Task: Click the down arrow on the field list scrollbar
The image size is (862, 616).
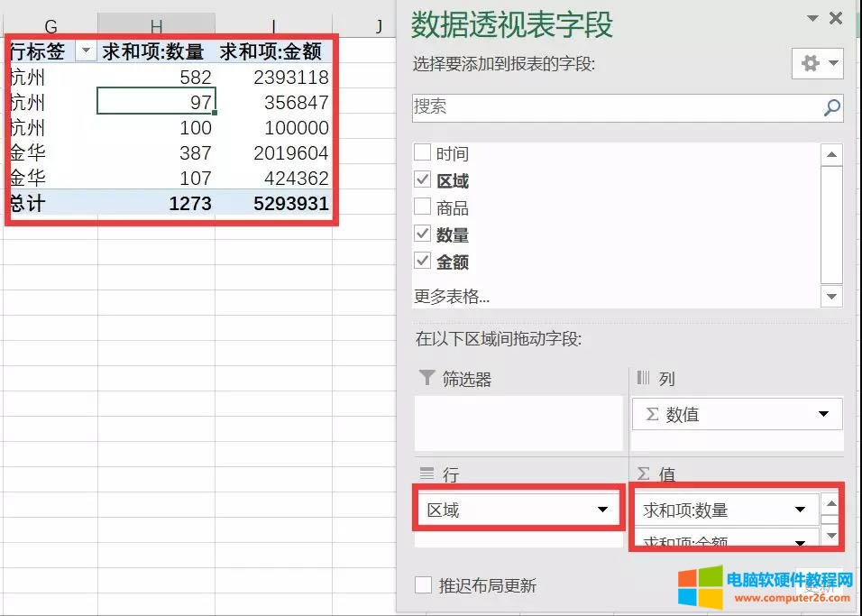Action: point(830,296)
